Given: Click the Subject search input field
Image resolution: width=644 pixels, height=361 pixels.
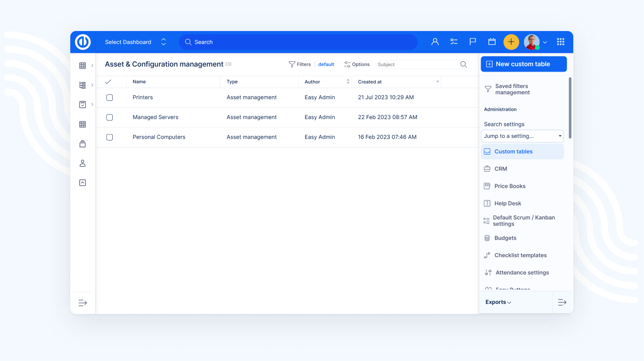Looking at the screenshot, I should [417, 65].
